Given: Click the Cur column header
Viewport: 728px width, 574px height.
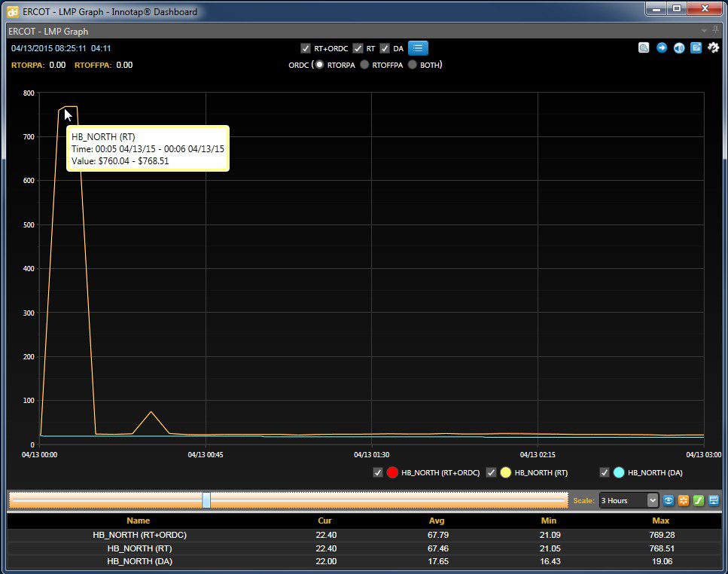Looking at the screenshot, I should (x=324, y=521).
